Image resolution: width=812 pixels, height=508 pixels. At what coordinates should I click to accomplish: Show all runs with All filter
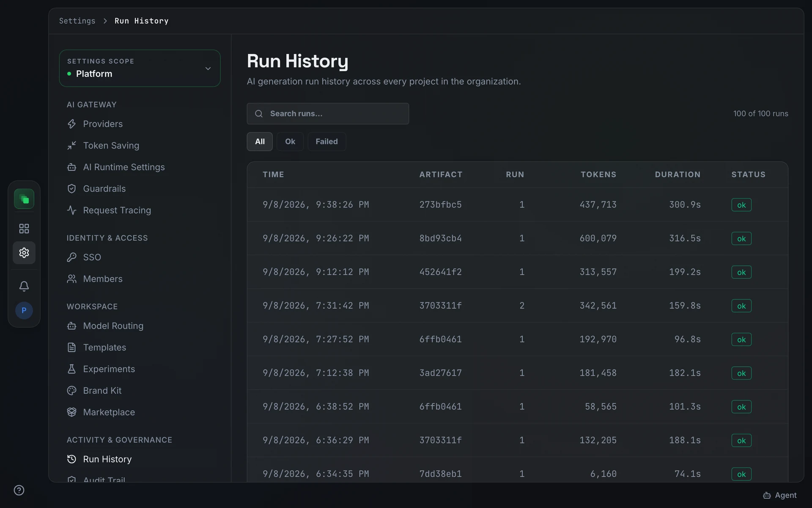click(260, 141)
